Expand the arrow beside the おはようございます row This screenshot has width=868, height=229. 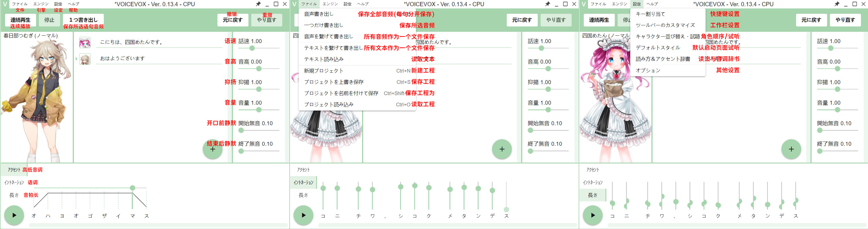(x=76, y=59)
